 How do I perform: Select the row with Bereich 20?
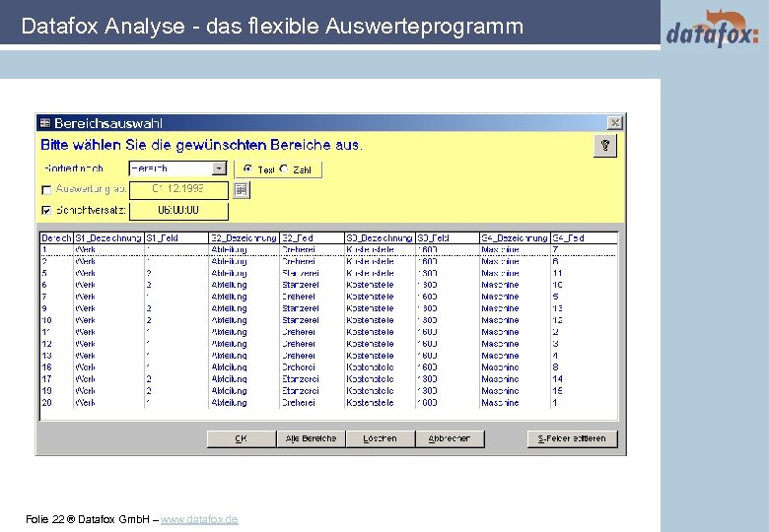pos(328,403)
